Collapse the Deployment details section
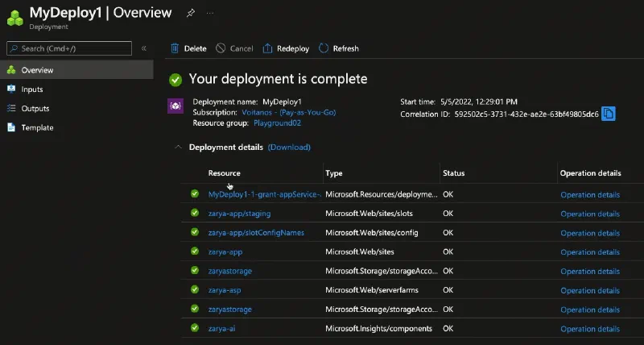The height and width of the screenshot is (345, 644). click(x=178, y=147)
